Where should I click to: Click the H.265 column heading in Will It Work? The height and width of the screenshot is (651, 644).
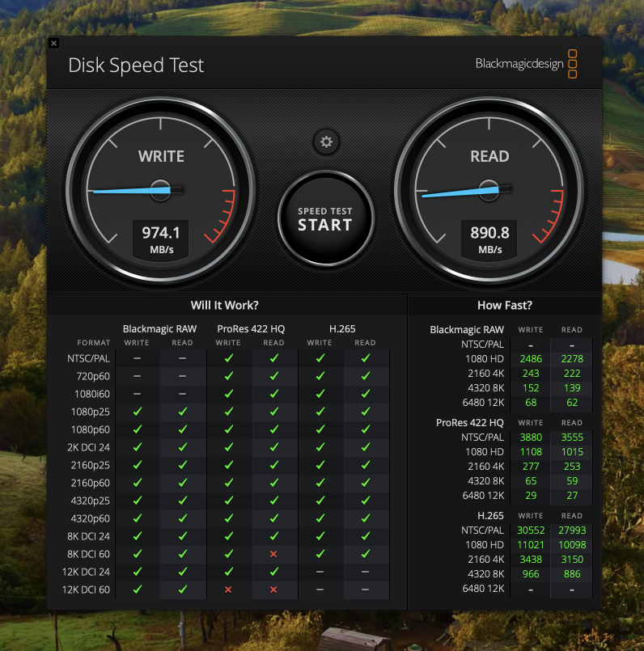[342, 329]
